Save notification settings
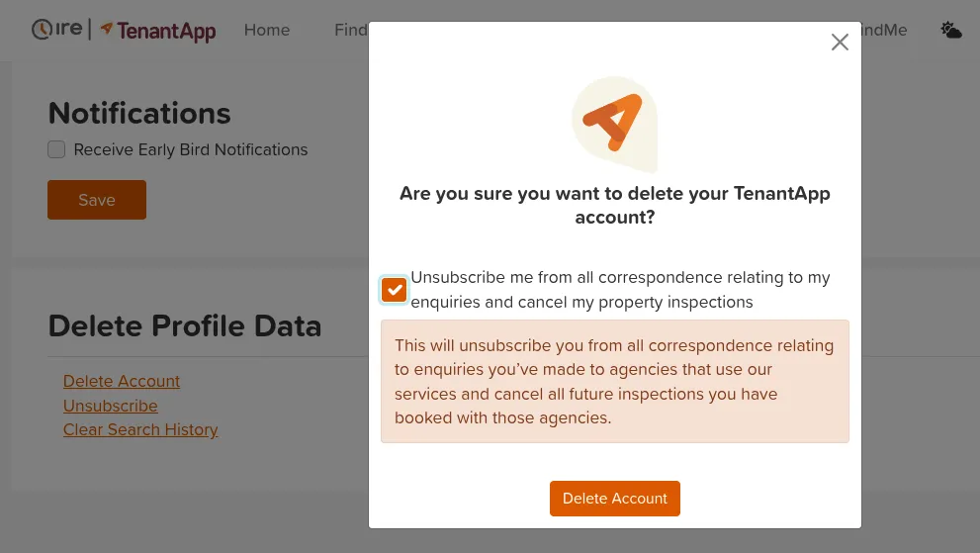980x553 pixels. [x=97, y=200]
